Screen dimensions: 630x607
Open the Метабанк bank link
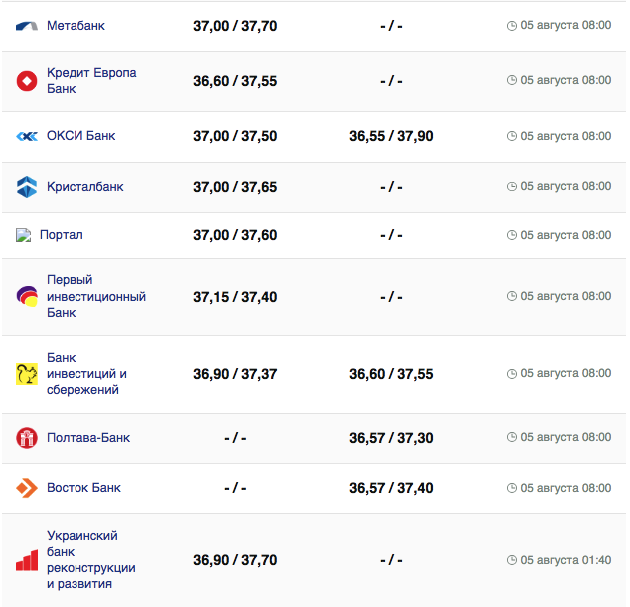(75, 25)
